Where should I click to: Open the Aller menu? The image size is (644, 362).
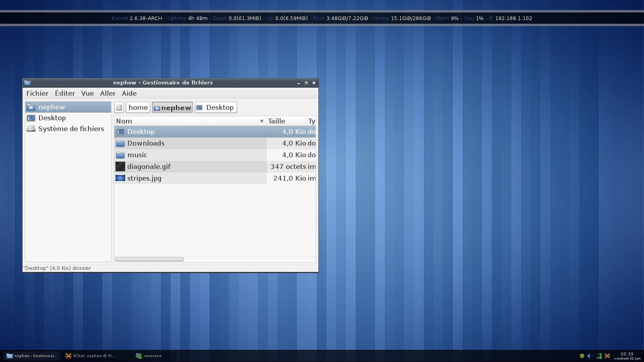pyautogui.click(x=108, y=93)
